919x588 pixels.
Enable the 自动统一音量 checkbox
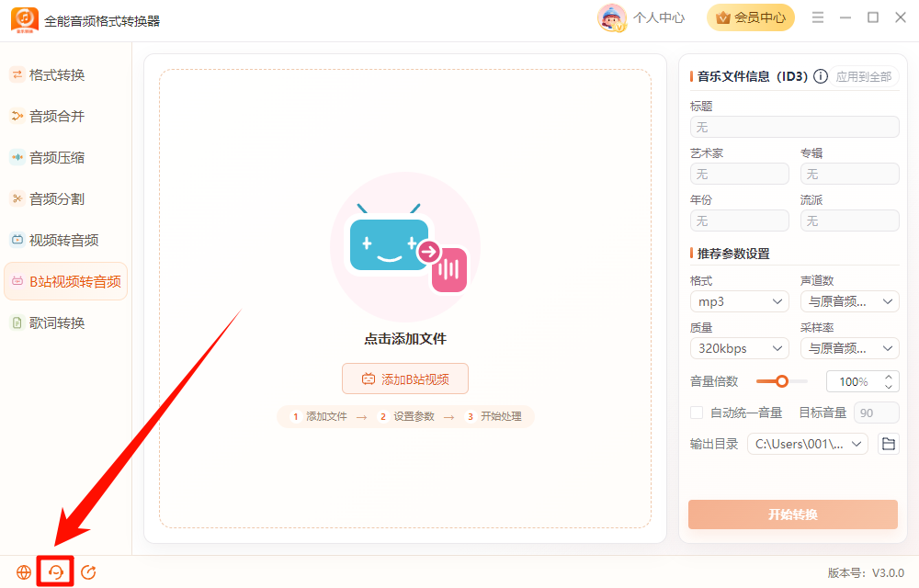697,413
